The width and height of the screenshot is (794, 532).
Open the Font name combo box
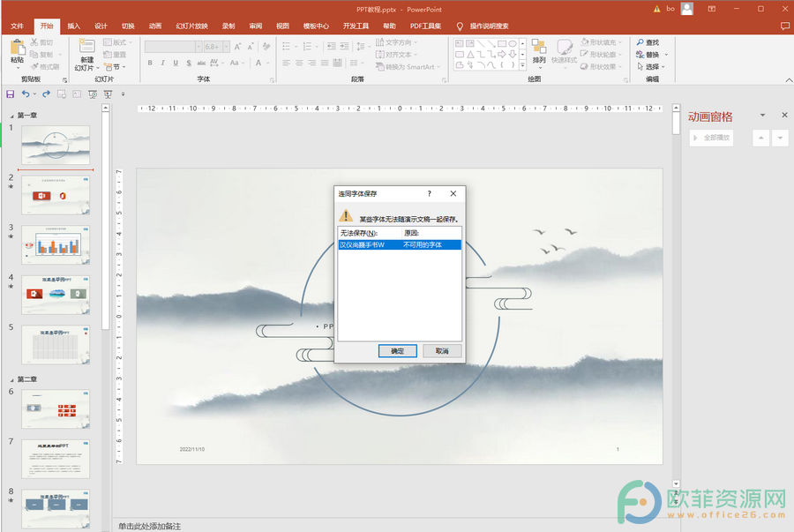point(173,47)
